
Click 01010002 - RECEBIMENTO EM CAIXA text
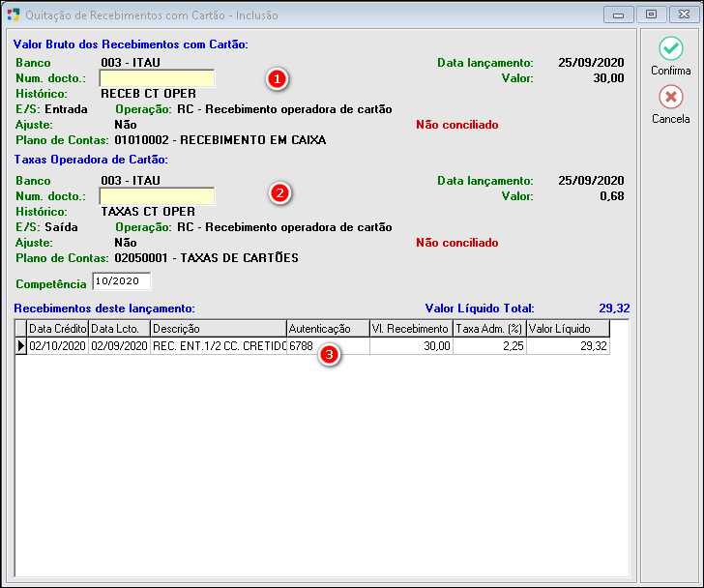(x=220, y=140)
